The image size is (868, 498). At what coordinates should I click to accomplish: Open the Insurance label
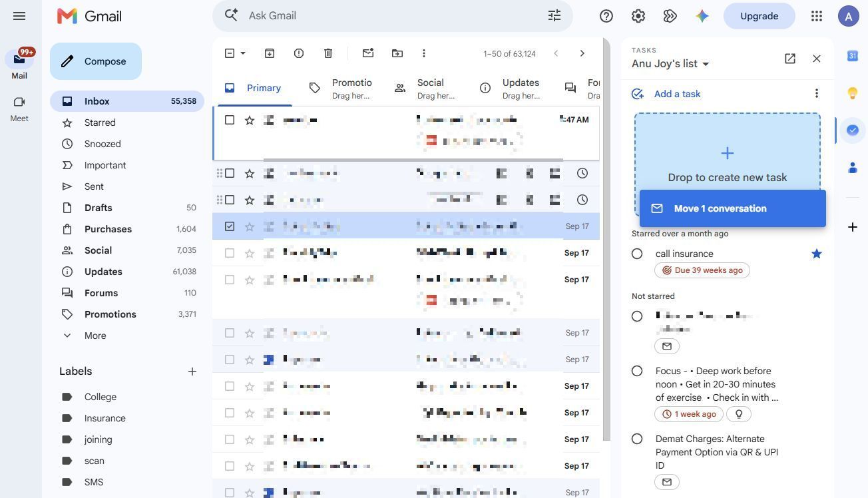[127, 418]
